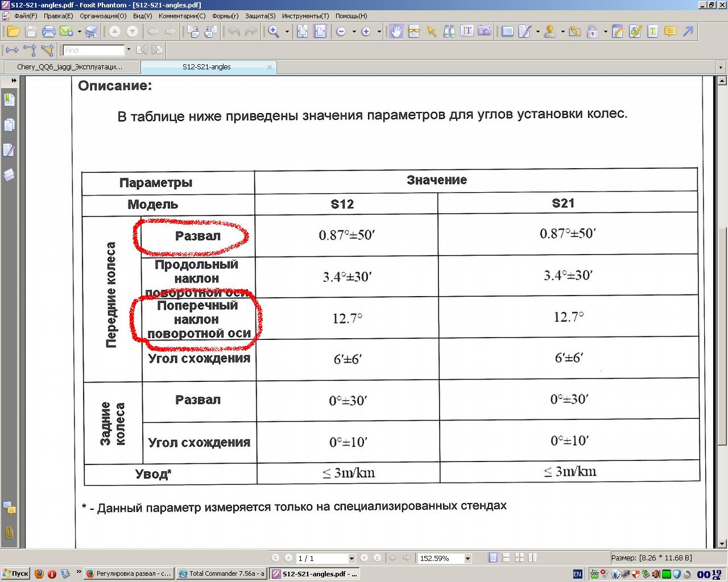728x582 pixels.
Task: Expand the zoom percentage dropdown
Action: [468, 559]
